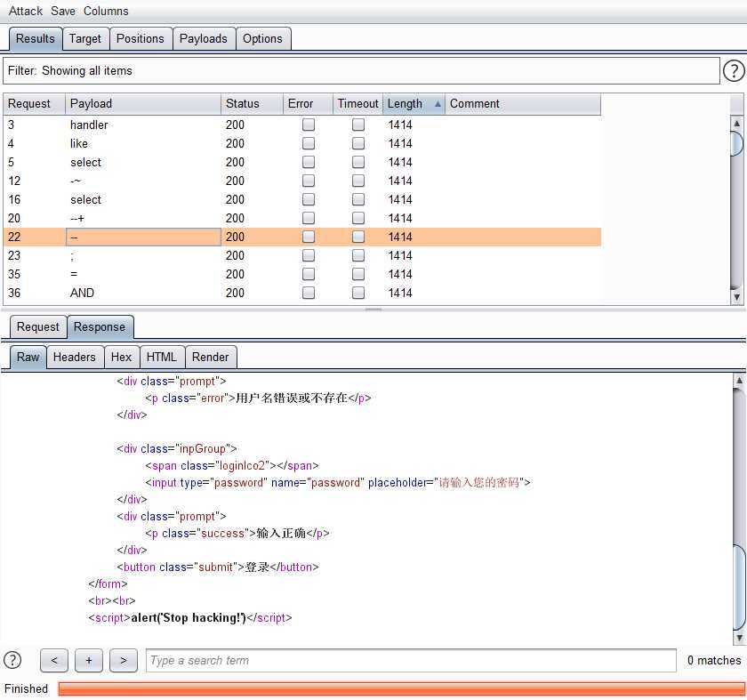The height and width of the screenshot is (700, 747).
Task: Sort by the Status column header
Action: click(252, 104)
